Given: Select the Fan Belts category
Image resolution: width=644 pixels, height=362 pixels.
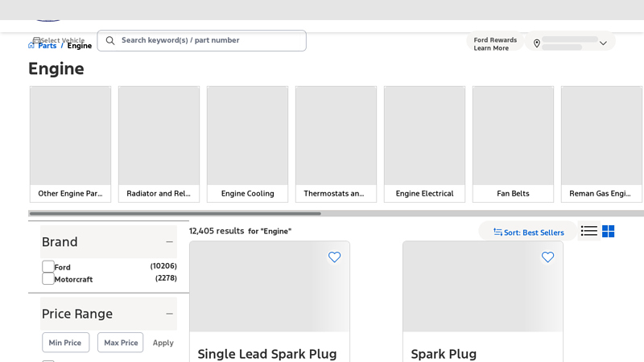Looking at the screenshot, I should 513,144.
